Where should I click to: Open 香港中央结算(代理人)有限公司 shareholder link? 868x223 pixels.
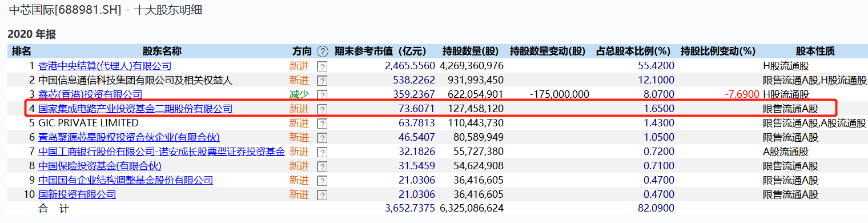pos(105,66)
